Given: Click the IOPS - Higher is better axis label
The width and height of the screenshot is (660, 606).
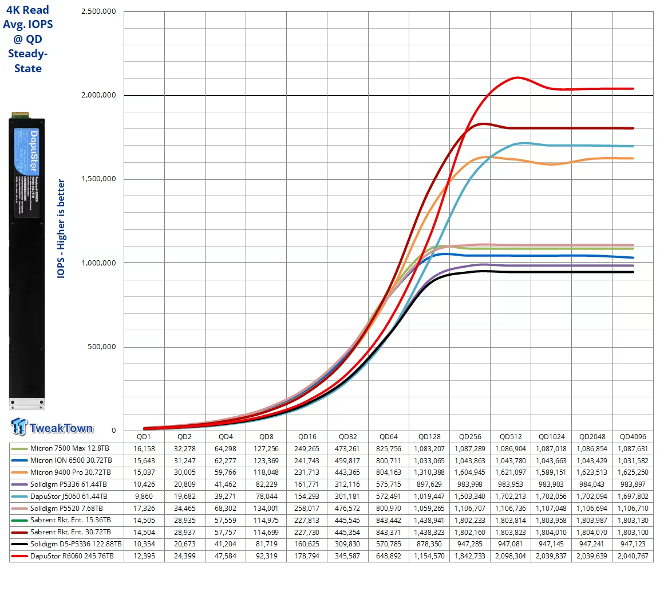Looking at the screenshot, I should [61, 229].
